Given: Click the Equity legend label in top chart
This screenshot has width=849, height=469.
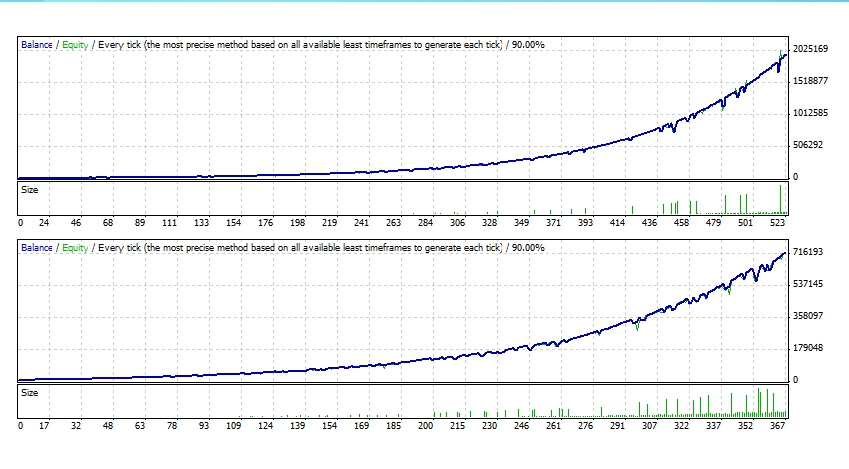Looking at the screenshot, I should (75, 45).
